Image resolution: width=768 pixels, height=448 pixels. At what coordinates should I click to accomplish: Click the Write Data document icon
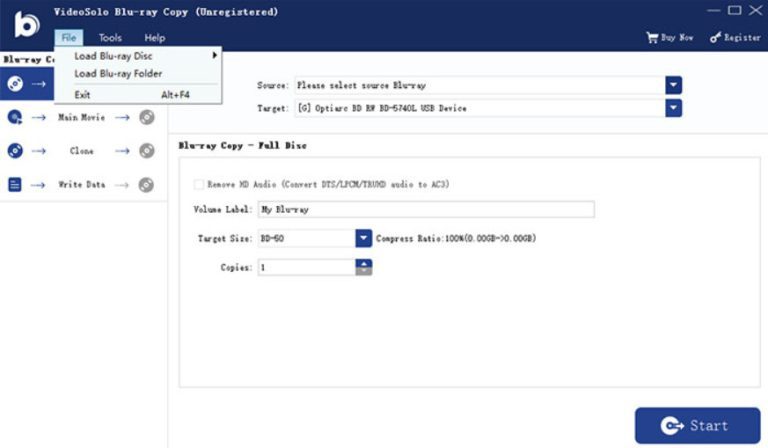[15, 184]
